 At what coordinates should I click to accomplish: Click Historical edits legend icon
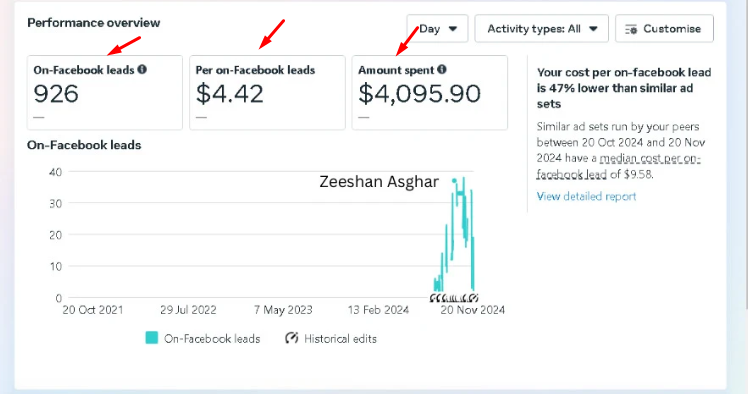291,338
